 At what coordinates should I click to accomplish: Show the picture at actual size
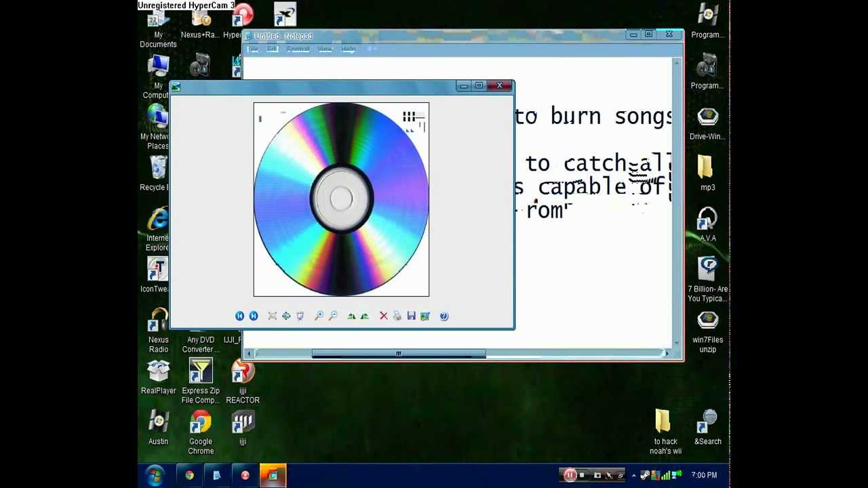point(286,316)
